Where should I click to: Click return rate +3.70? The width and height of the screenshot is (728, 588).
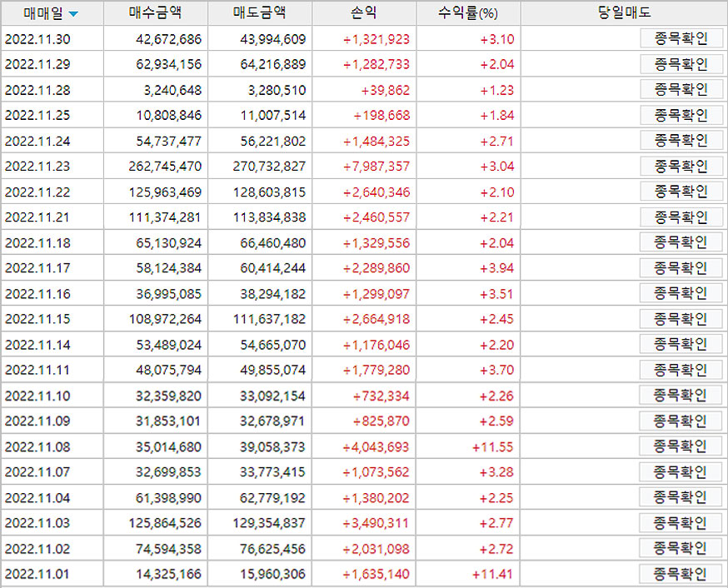click(x=496, y=370)
